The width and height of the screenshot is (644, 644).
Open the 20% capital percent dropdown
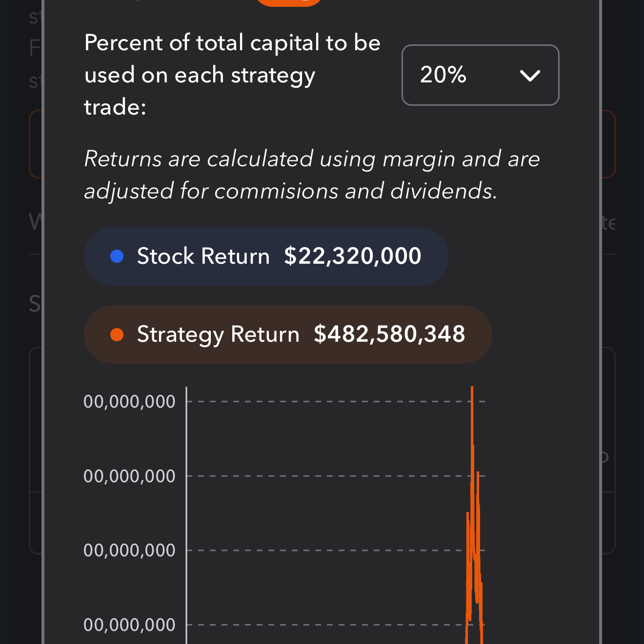tap(480, 75)
